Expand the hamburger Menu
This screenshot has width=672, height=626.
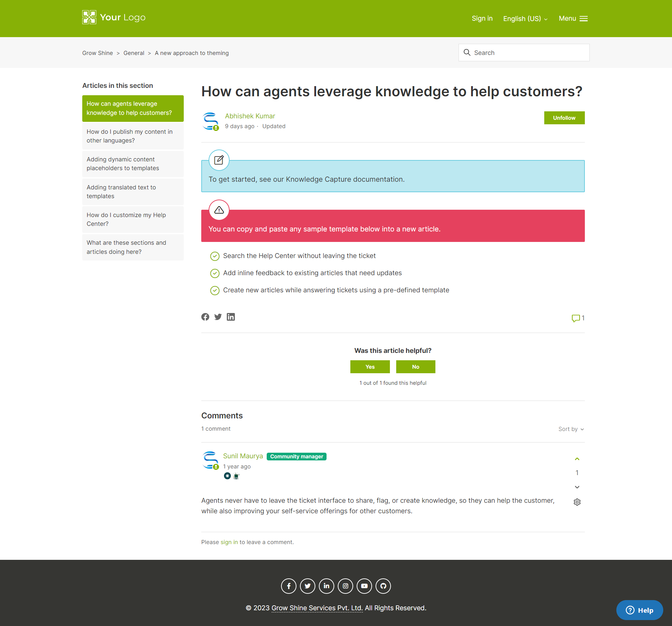(573, 19)
